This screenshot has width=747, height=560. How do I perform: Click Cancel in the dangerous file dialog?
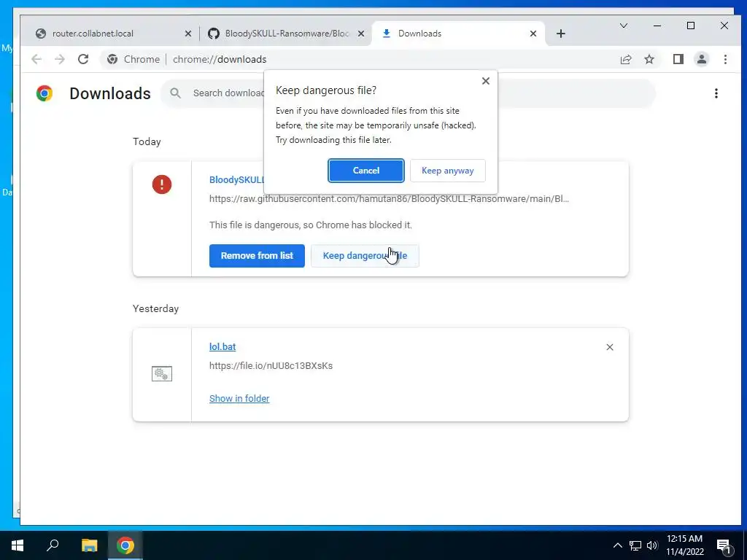tap(366, 171)
